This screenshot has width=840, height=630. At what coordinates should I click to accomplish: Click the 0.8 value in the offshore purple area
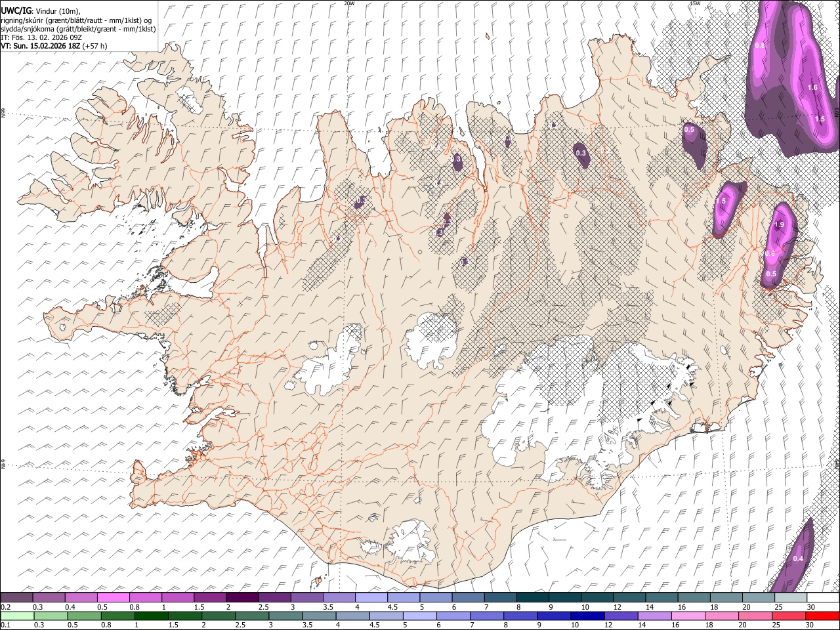click(760, 45)
